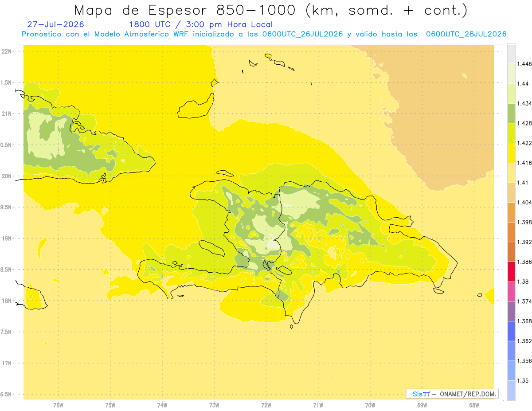Click the 1.374 legend value

click(525, 301)
